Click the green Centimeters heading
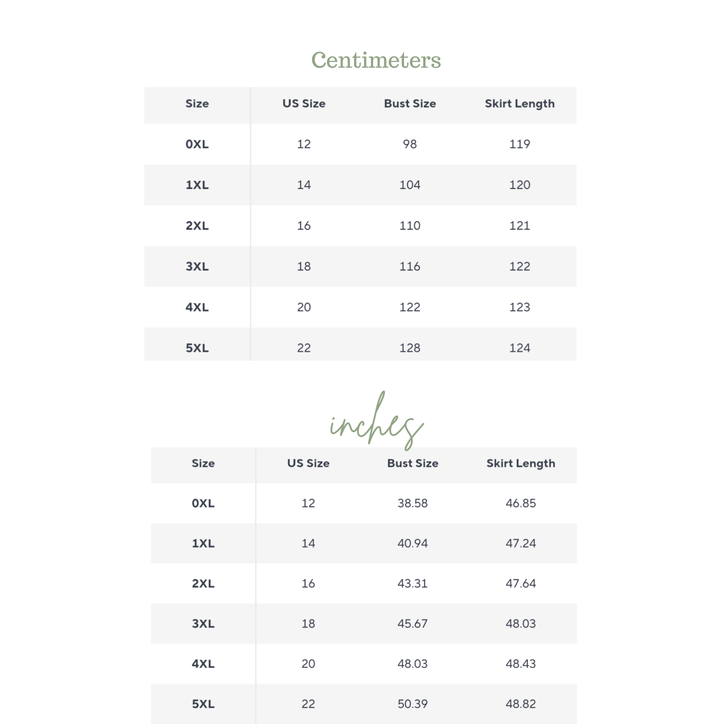Viewport: 728px width, 728px height. [x=376, y=60]
